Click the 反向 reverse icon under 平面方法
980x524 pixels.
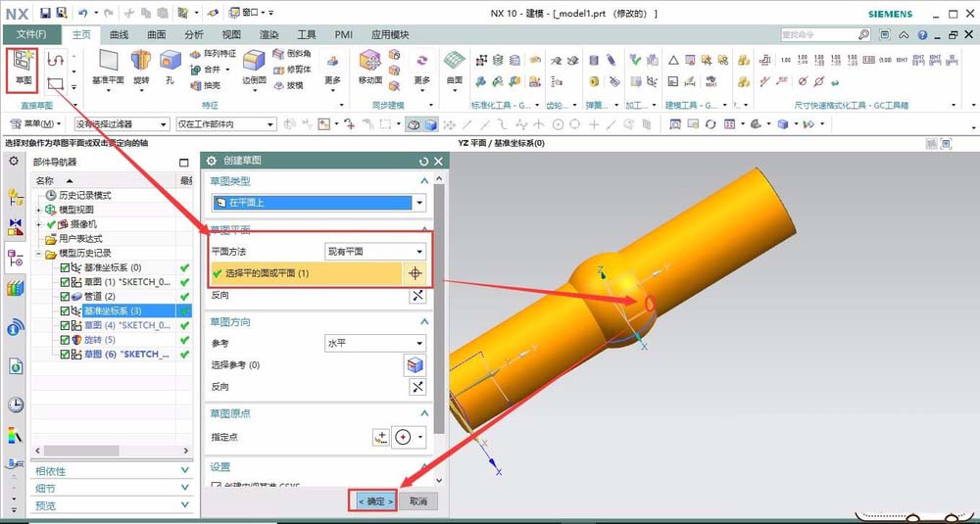pos(417,296)
